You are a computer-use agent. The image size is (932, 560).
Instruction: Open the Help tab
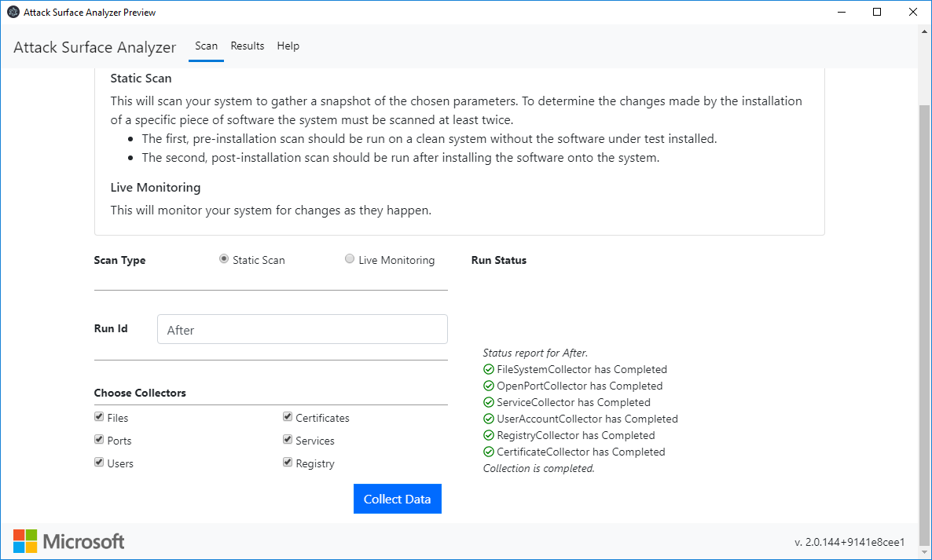(288, 46)
